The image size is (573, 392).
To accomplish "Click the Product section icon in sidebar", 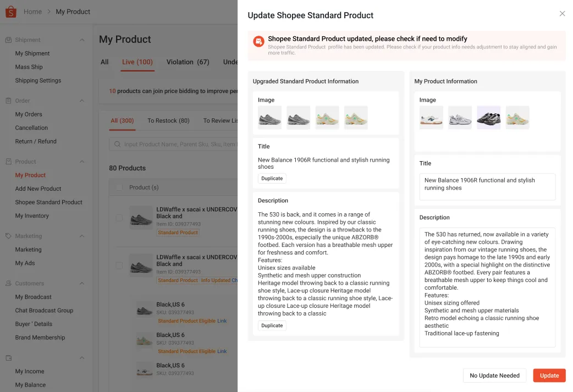I will 8,161.
